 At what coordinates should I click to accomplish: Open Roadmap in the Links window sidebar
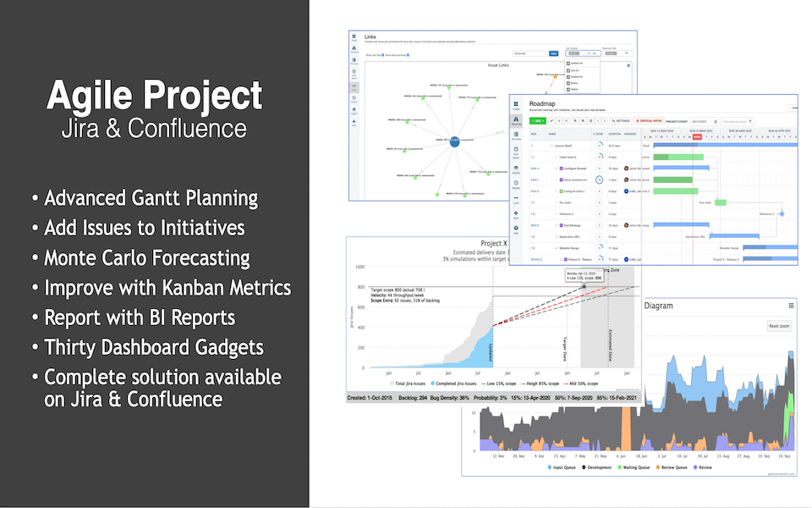click(354, 49)
